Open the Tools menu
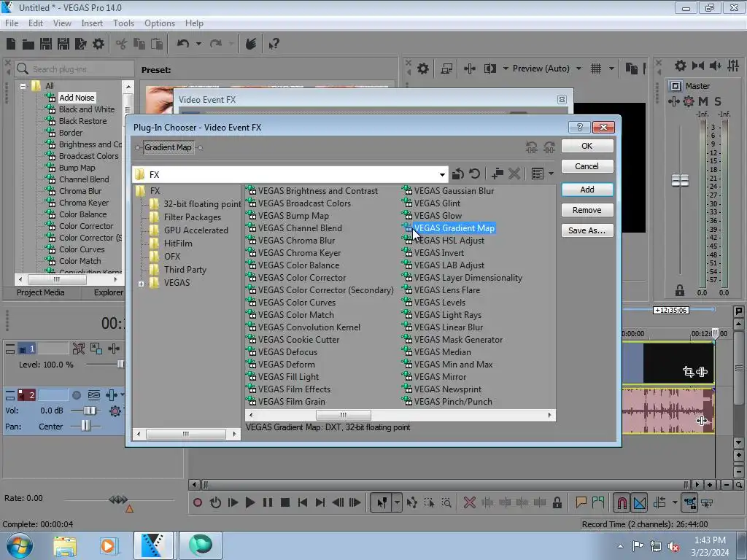Viewport: 747px width, 560px height. pos(123,23)
